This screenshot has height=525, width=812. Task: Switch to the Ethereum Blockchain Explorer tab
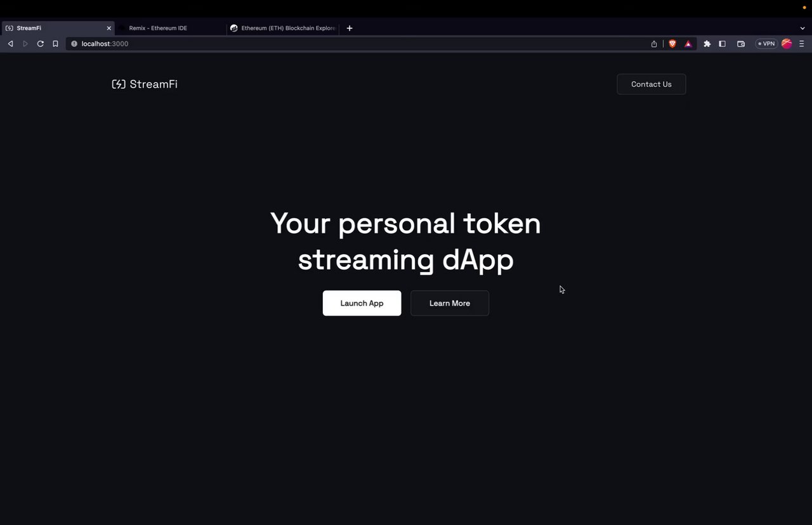[284, 28]
